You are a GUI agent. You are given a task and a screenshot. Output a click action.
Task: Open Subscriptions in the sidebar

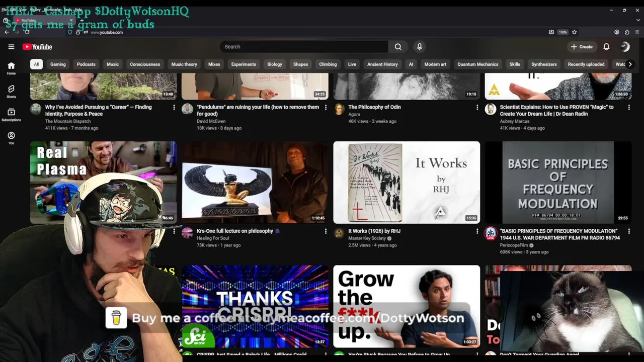(x=11, y=115)
